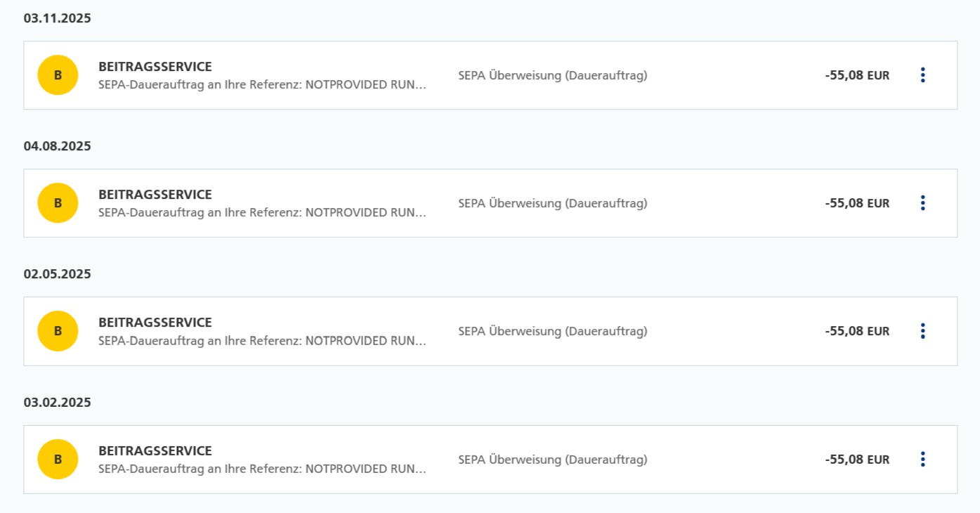The image size is (980, 513).
Task: Open three-dot menu for 03.11.2025 transaction
Action: [922, 75]
